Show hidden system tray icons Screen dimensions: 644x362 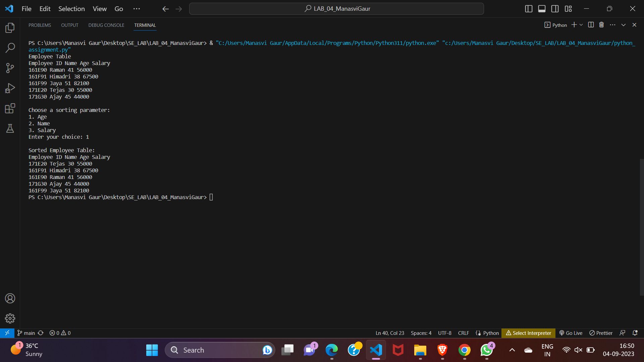[x=512, y=350]
